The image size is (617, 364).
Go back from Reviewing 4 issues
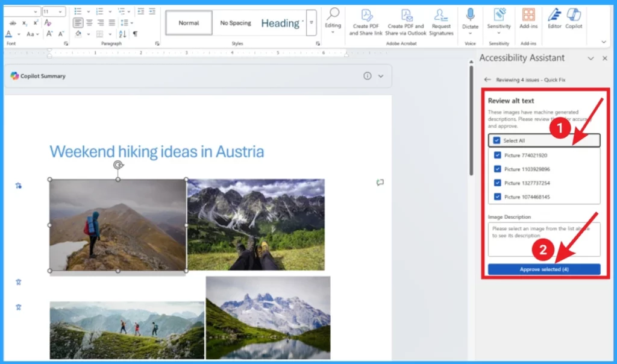tap(487, 80)
